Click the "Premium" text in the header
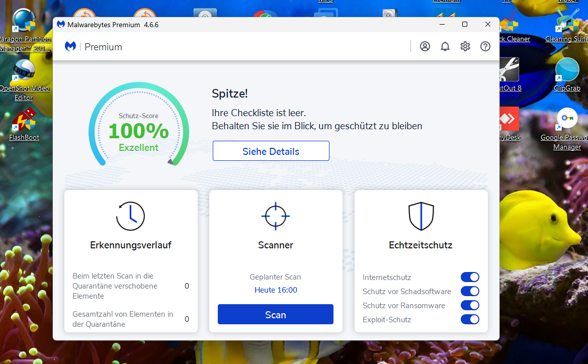The height and width of the screenshot is (364, 588). (x=103, y=47)
